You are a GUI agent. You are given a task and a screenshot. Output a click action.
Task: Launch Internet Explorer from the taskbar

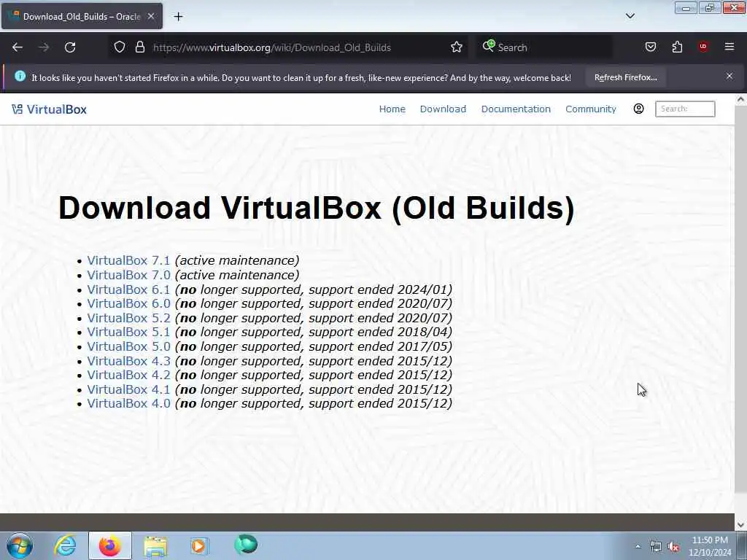pos(65,545)
